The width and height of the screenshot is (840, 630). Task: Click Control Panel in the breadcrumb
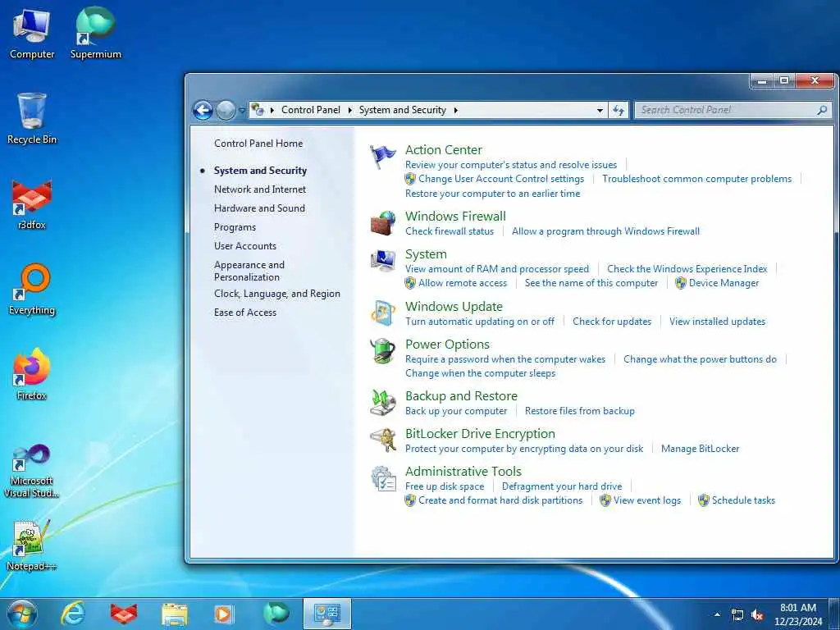coord(311,110)
